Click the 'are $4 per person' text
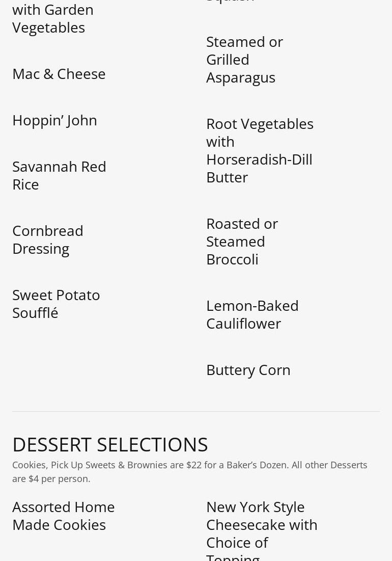The width and height of the screenshot is (392, 561). click(x=51, y=479)
